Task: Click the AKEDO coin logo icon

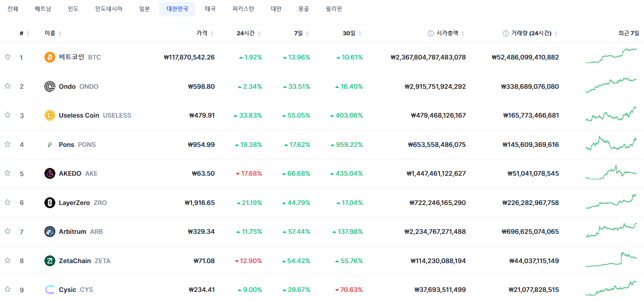Action: (x=50, y=173)
